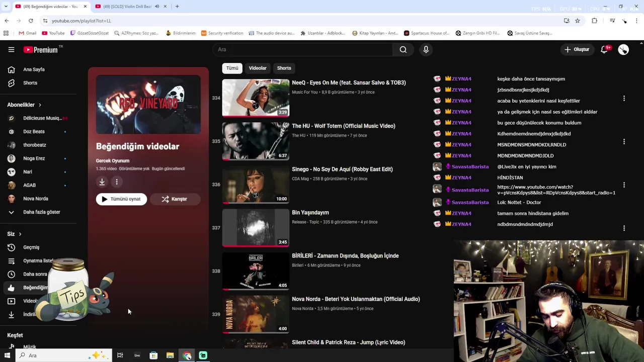Click the search magnifier button
The image size is (644, 362).
(x=403, y=50)
